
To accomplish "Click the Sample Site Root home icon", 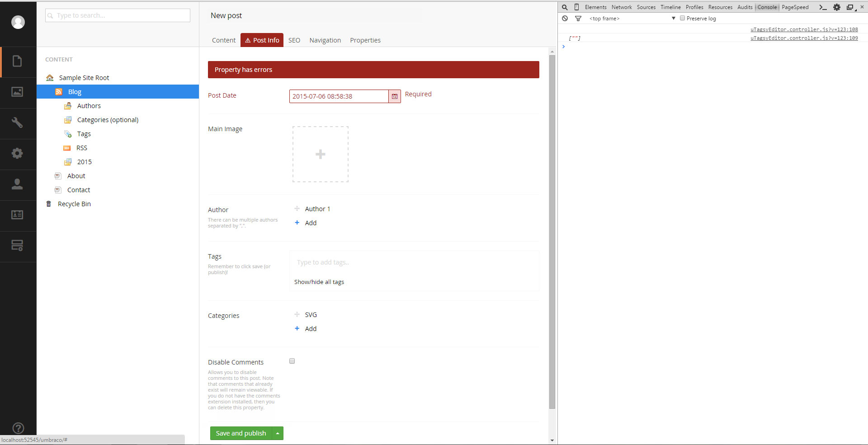I will (x=50, y=78).
